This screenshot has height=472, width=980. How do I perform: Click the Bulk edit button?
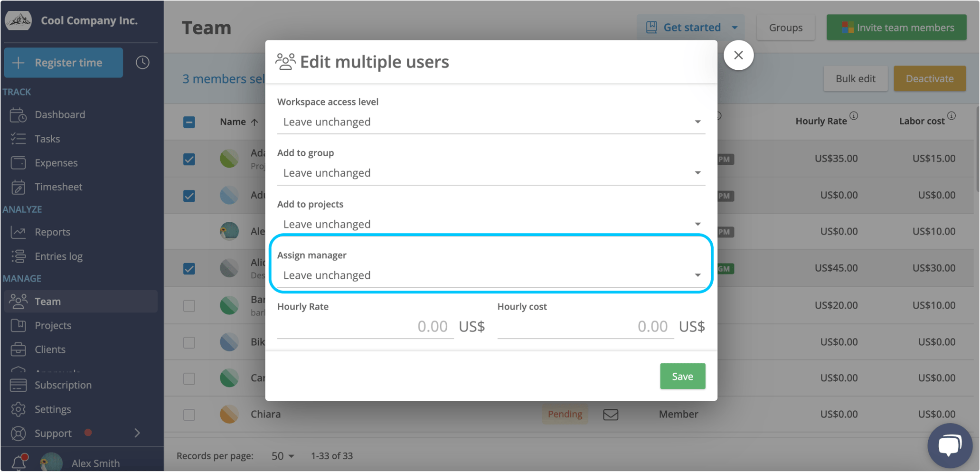coord(855,78)
